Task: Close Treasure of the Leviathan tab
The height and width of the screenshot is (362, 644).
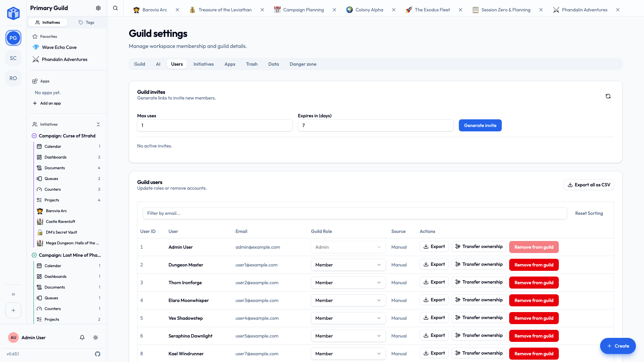Action: (x=262, y=10)
